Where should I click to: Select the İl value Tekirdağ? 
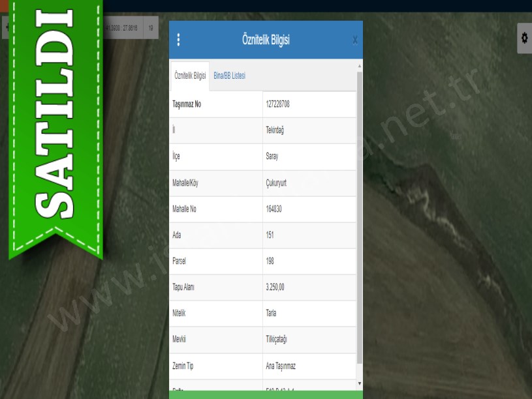[x=275, y=130]
